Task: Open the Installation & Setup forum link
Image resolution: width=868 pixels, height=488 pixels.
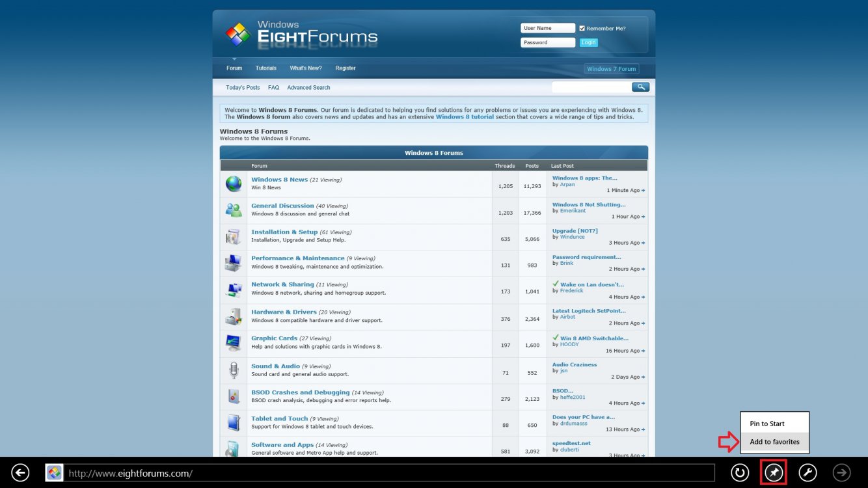Action: click(x=284, y=232)
